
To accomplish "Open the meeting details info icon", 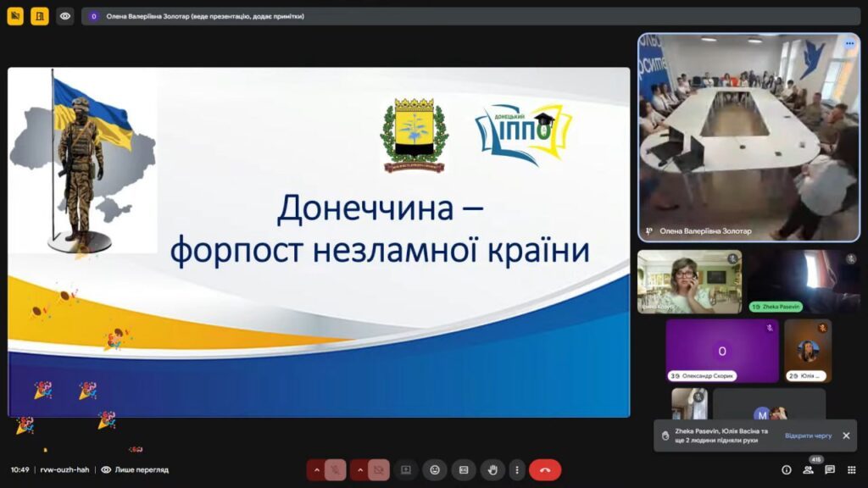I will [x=787, y=470].
